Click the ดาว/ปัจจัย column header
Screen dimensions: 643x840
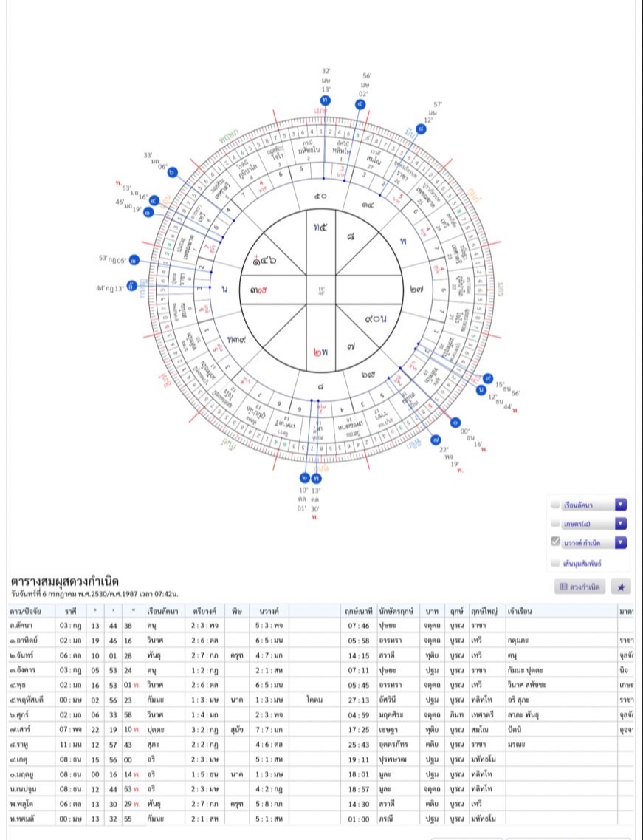(x=25, y=611)
